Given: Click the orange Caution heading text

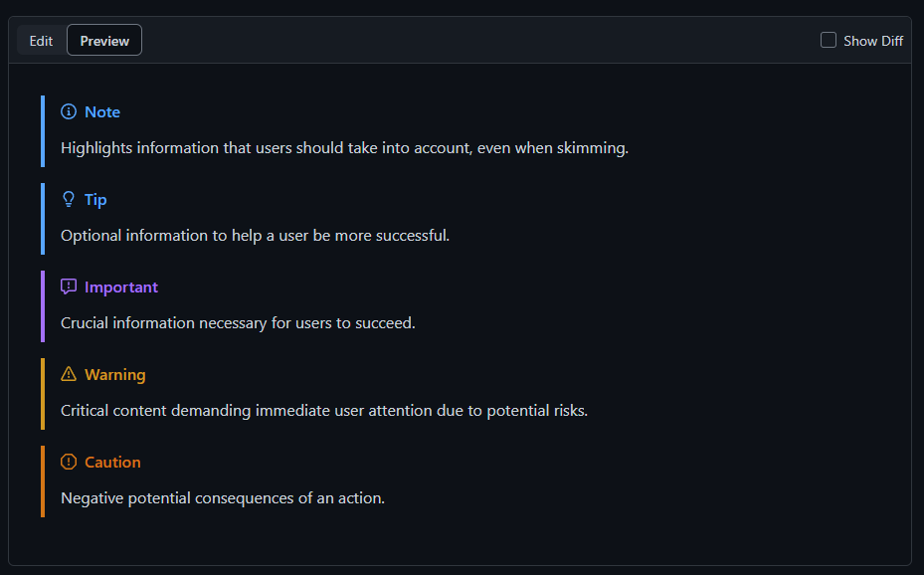Looking at the screenshot, I should pyautogui.click(x=112, y=463).
